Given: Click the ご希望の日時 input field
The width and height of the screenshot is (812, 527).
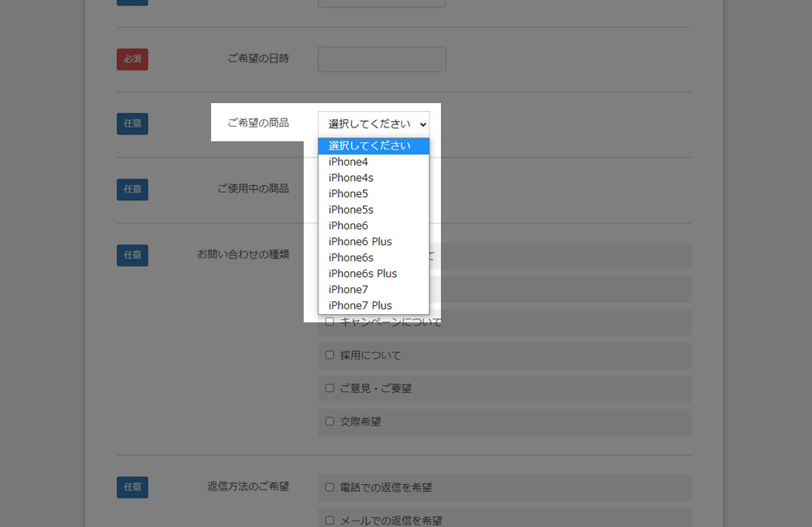Looking at the screenshot, I should (x=382, y=59).
